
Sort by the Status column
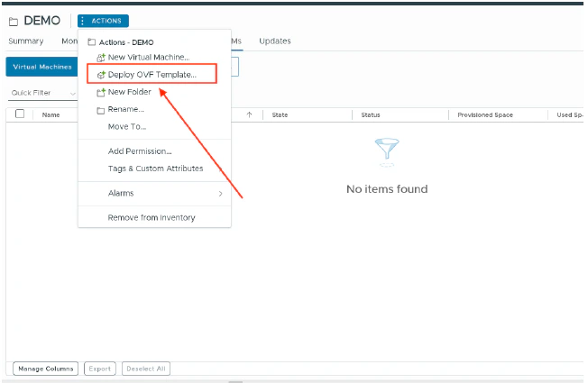pos(371,115)
